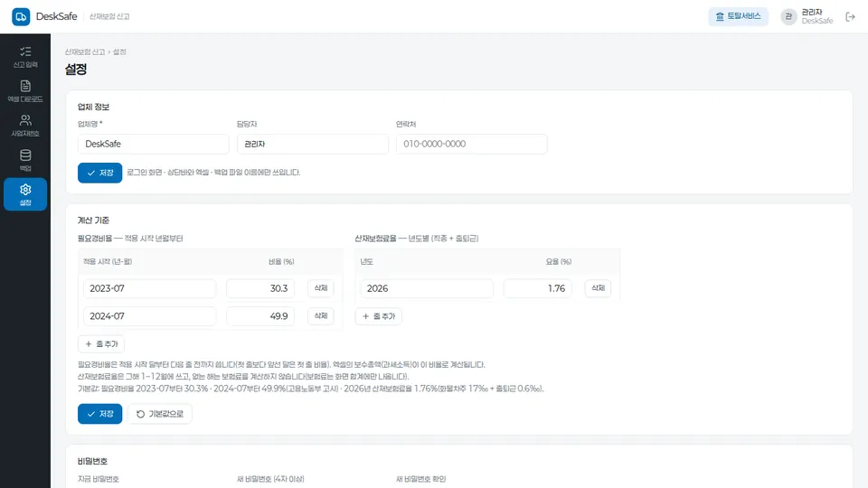Delete the 2023-07 expense rate row
868x488 pixels.
click(320, 288)
